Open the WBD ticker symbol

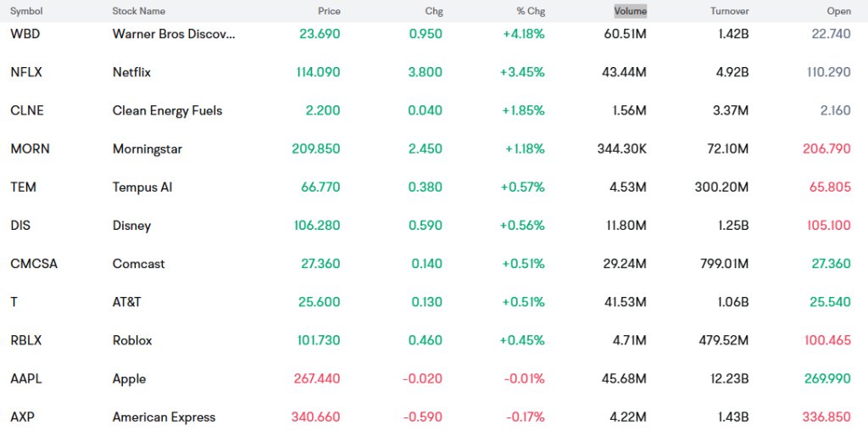24,34
